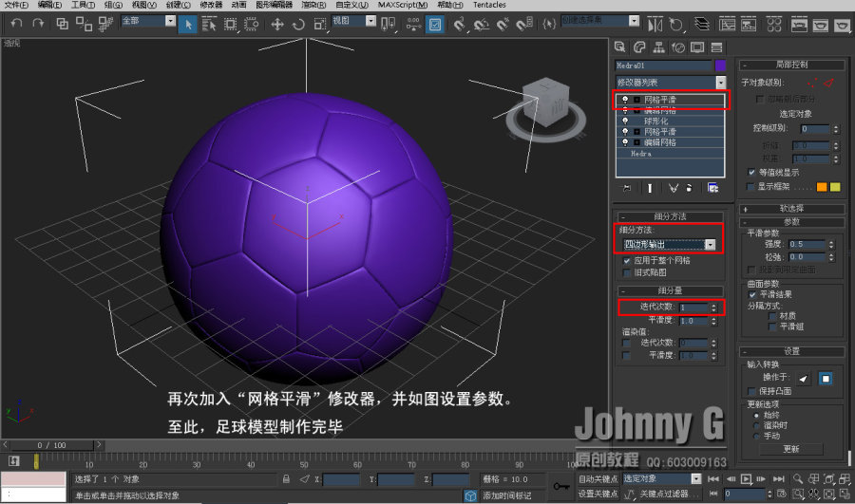The height and width of the screenshot is (504, 855).
Task: Click the 自动关键点 button
Action: coord(598,479)
